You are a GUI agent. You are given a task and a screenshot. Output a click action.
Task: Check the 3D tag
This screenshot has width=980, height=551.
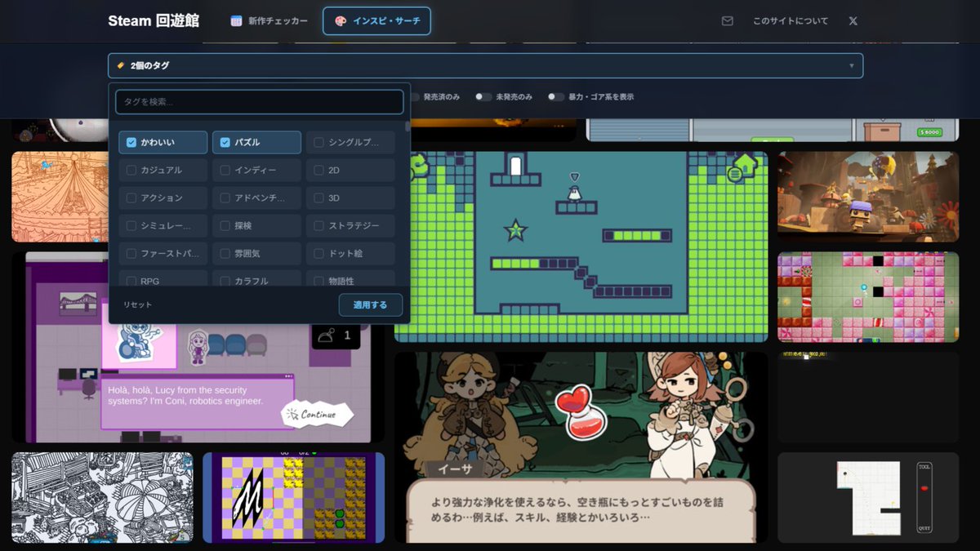350,198
